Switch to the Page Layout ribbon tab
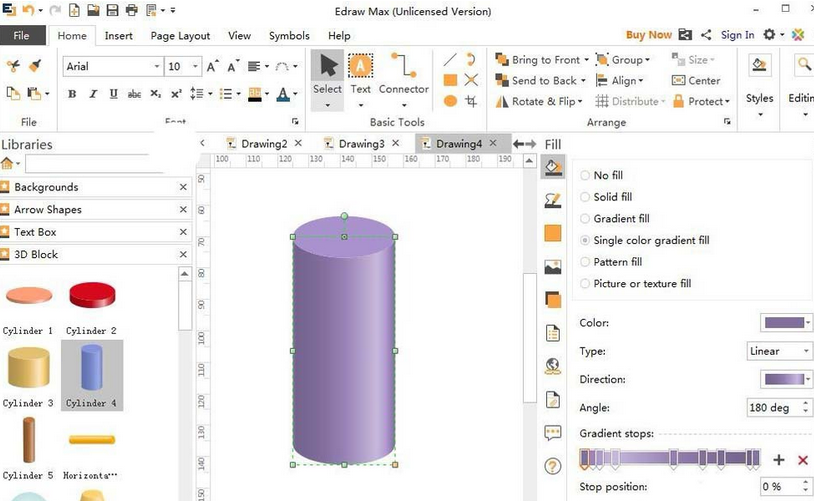 click(180, 36)
